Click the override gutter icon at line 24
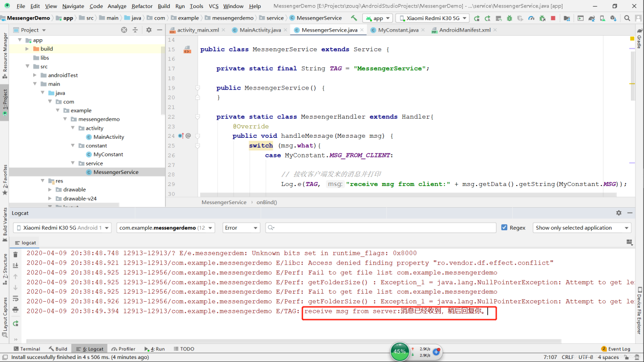The width and height of the screenshot is (644, 362). [181, 136]
